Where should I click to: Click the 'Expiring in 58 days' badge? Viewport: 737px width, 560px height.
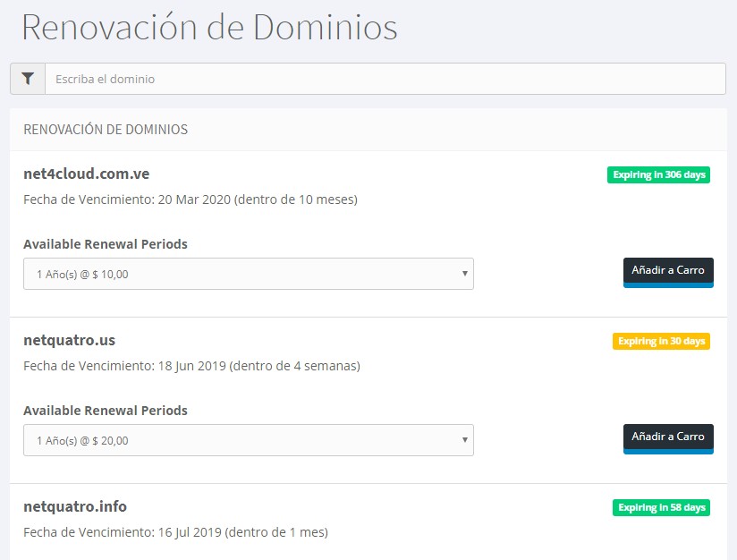[661, 508]
